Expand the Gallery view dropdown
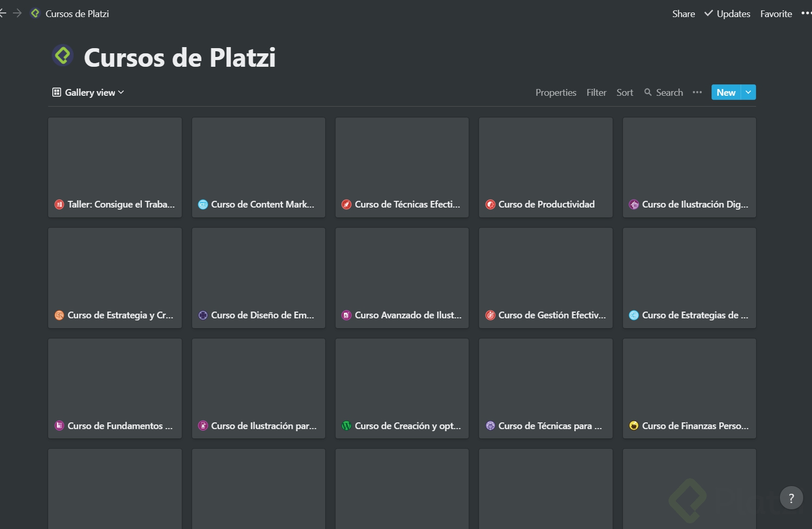 pos(89,93)
